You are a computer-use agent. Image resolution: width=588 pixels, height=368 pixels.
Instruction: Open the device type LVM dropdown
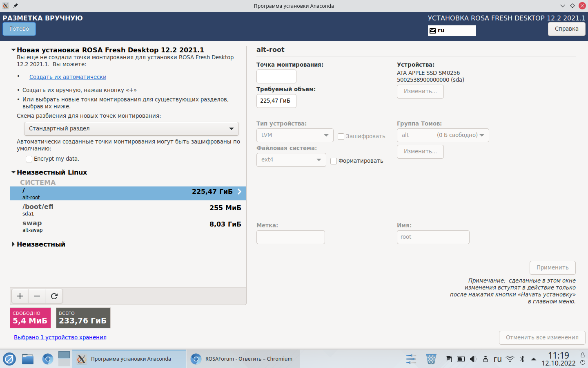[295, 135]
